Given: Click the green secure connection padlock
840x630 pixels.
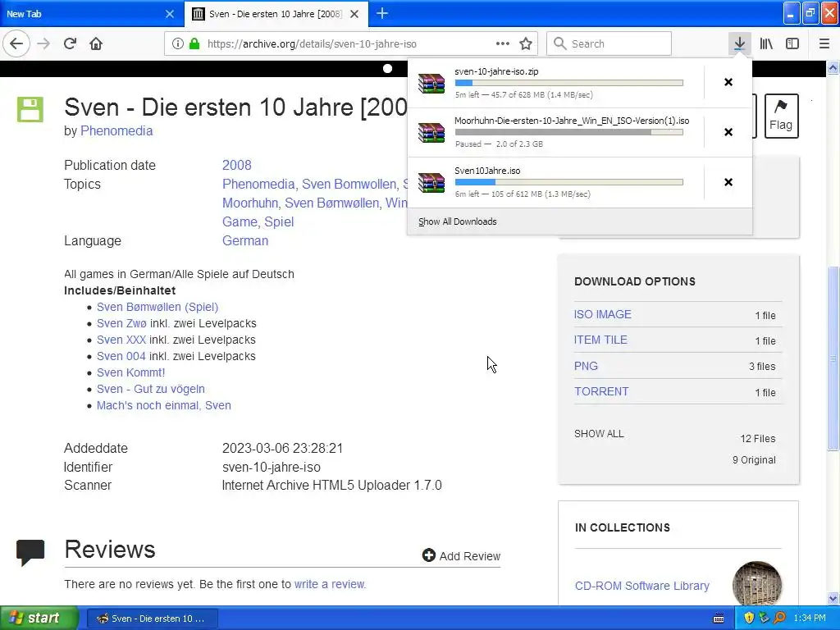Looking at the screenshot, I should (x=194, y=43).
